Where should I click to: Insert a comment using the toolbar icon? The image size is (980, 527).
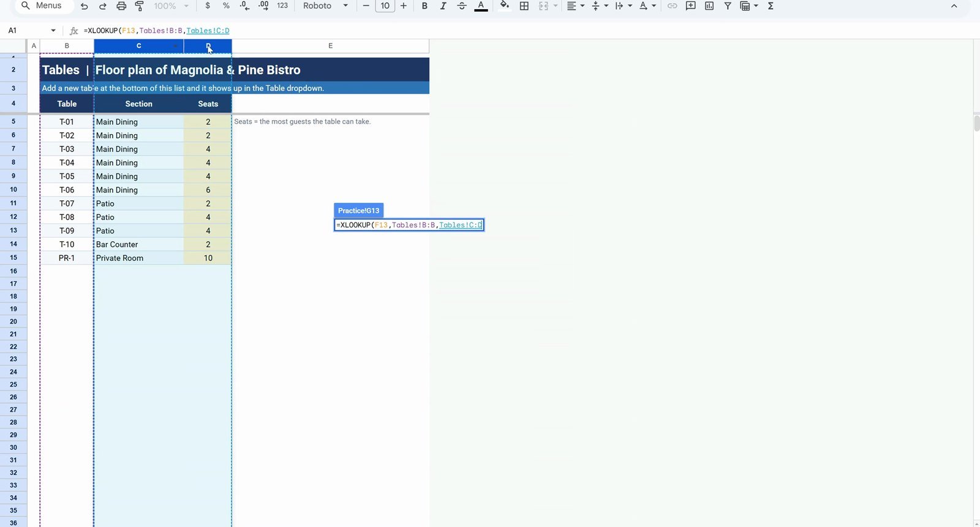coord(691,6)
